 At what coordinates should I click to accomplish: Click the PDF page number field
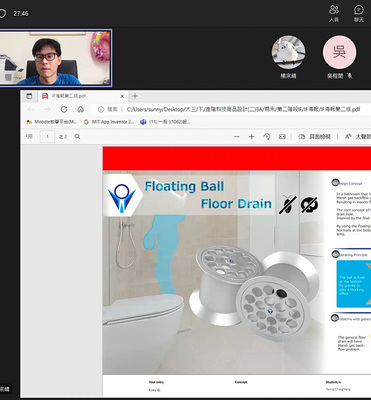click(x=47, y=136)
